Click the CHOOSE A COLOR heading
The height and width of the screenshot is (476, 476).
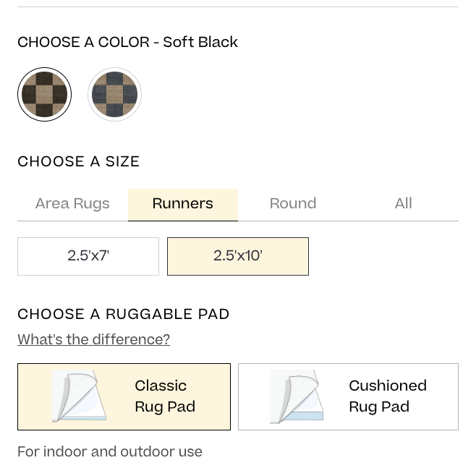point(83,42)
